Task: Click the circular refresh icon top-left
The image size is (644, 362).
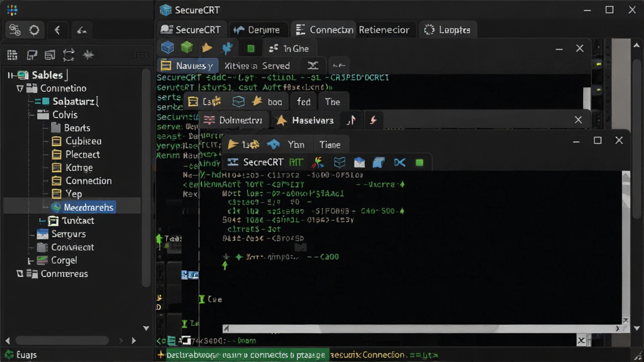Action: (34, 30)
